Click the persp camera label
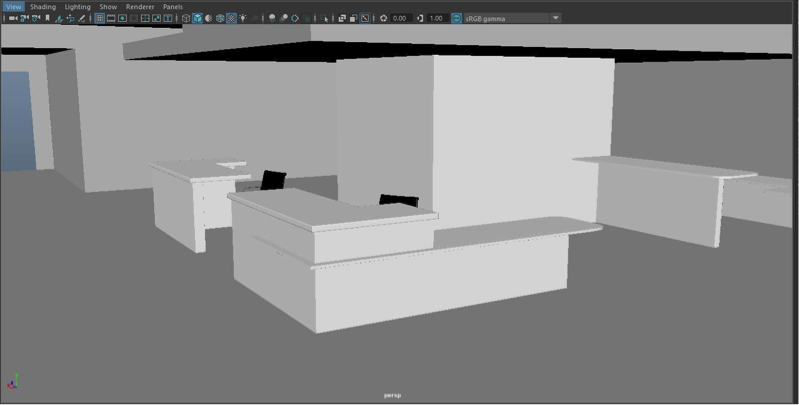 coord(392,395)
